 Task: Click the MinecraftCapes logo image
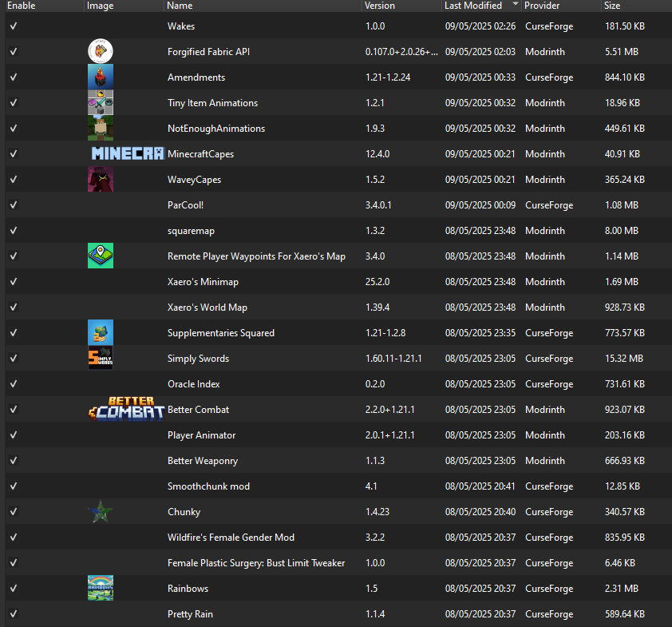coord(128,153)
